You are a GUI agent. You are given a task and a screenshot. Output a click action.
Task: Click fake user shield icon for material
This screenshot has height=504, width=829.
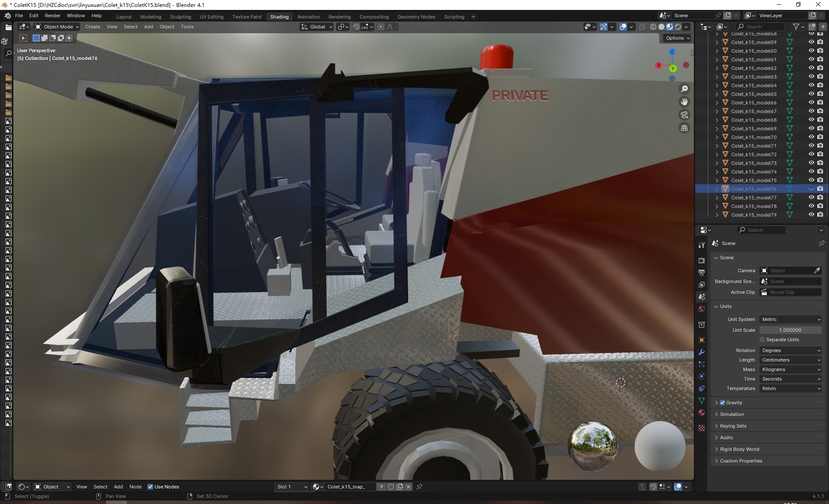coord(391,487)
